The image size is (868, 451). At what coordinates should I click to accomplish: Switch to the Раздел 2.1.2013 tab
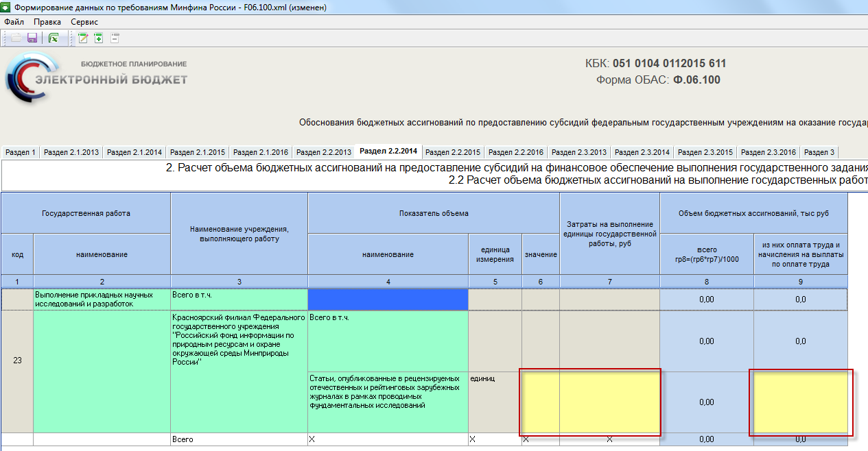coord(71,152)
